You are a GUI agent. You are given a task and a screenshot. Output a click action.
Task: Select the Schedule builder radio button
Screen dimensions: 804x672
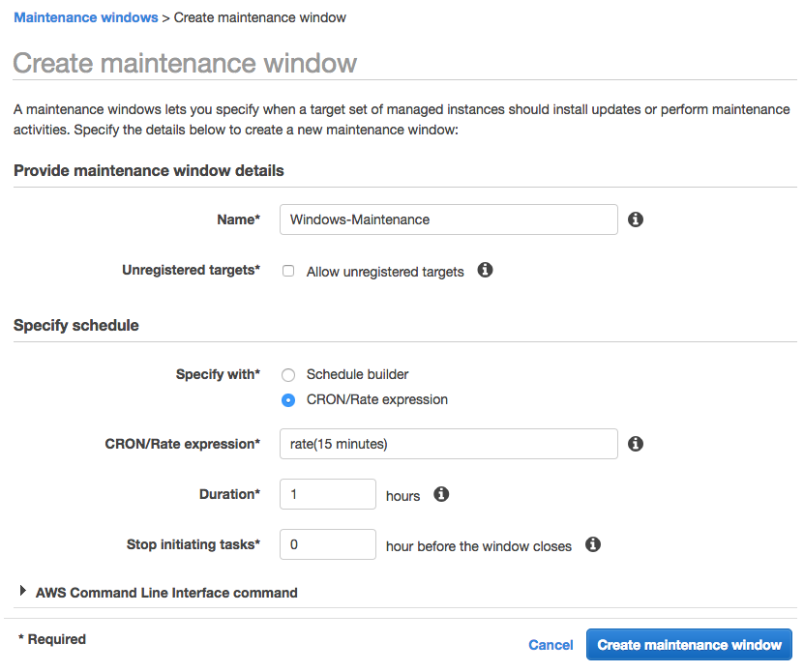tap(288, 375)
